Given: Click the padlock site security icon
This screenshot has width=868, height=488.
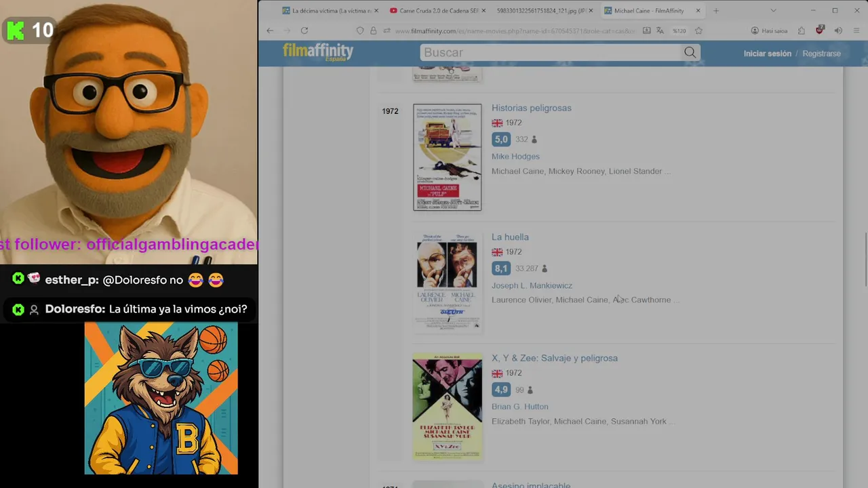Looking at the screenshot, I should point(373,30).
